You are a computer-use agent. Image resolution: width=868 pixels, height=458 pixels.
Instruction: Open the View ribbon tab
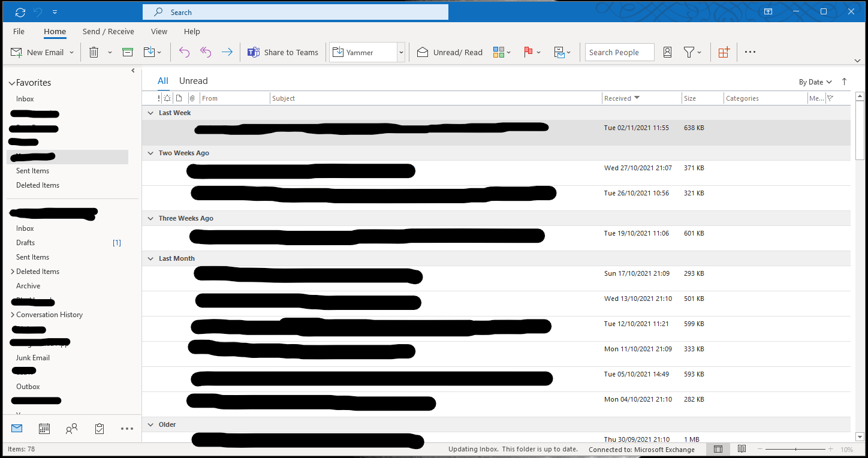(x=159, y=31)
